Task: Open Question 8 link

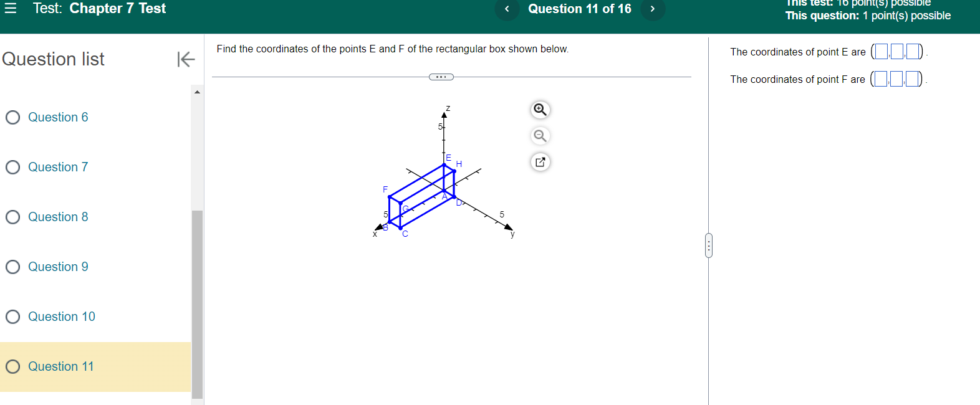Action: click(x=58, y=217)
